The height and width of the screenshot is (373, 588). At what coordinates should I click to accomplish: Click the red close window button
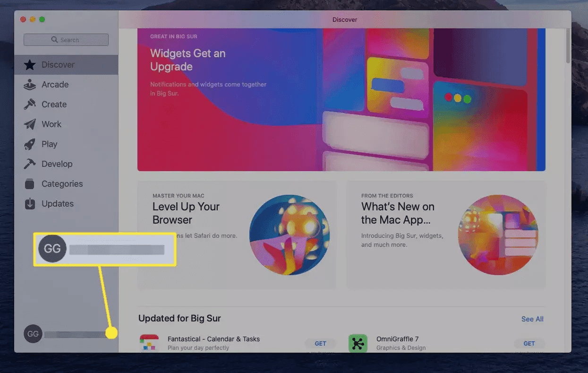tap(23, 19)
